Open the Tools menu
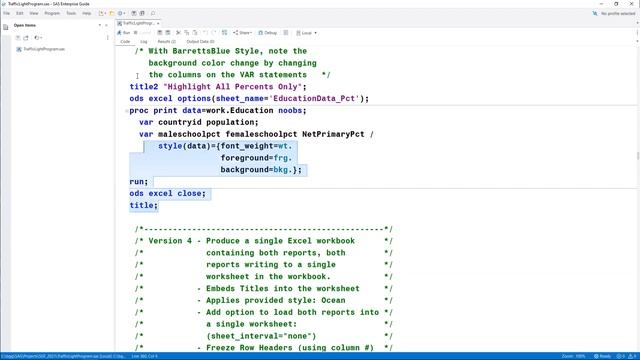This screenshot has height=360, width=640. (x=71, y=13)
